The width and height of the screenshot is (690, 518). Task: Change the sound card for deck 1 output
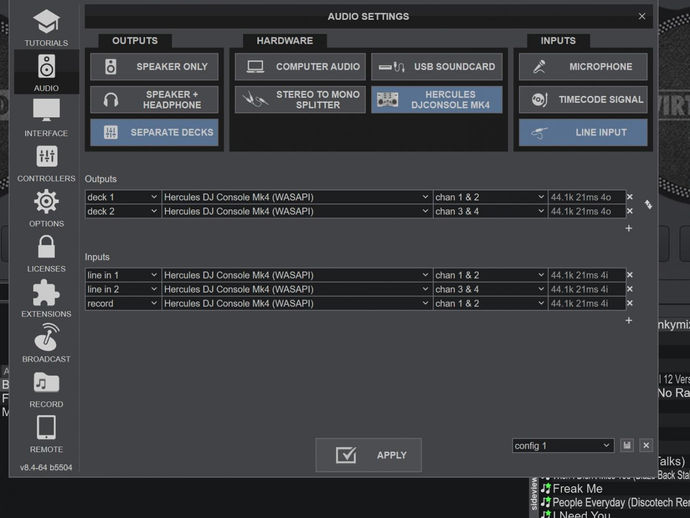coord(297,197)
